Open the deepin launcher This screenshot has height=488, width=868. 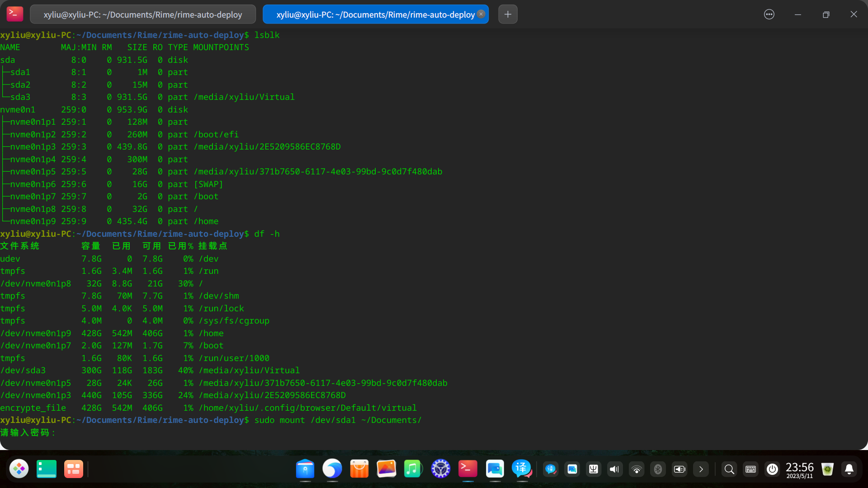[x=19, y=469]
